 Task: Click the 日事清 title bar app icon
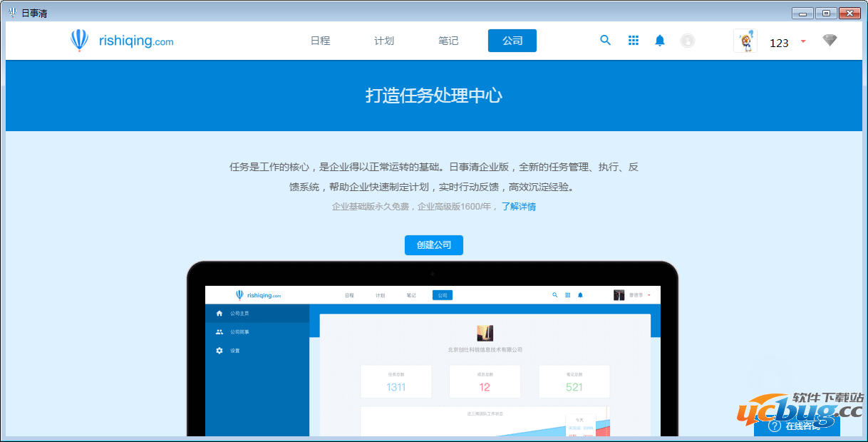tap(12, 13)
